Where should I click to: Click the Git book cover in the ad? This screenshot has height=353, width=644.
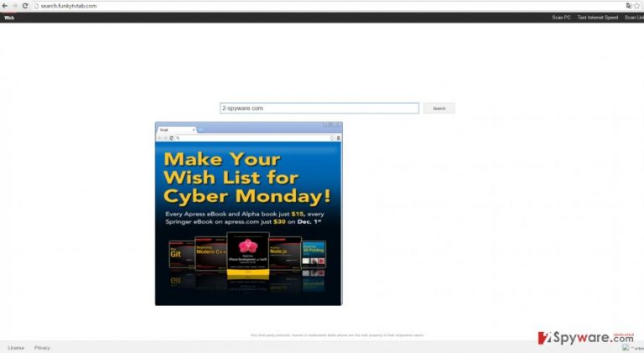click(x=181, y=255)
